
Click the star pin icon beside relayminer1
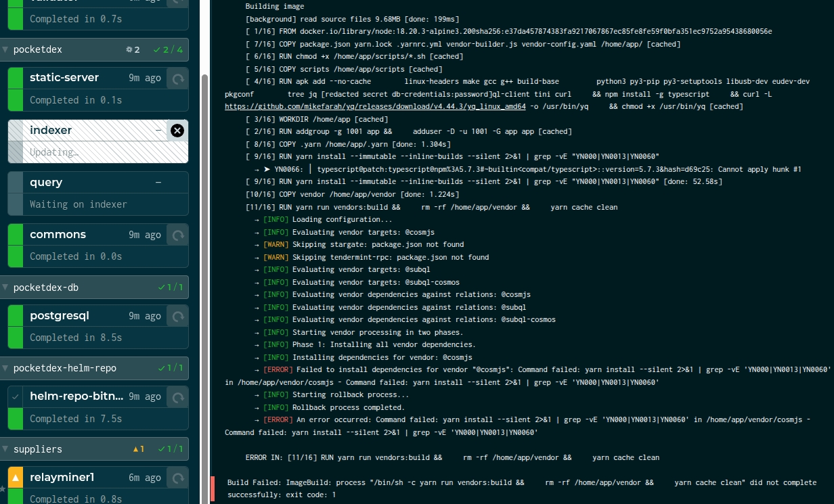click(3, 488)
